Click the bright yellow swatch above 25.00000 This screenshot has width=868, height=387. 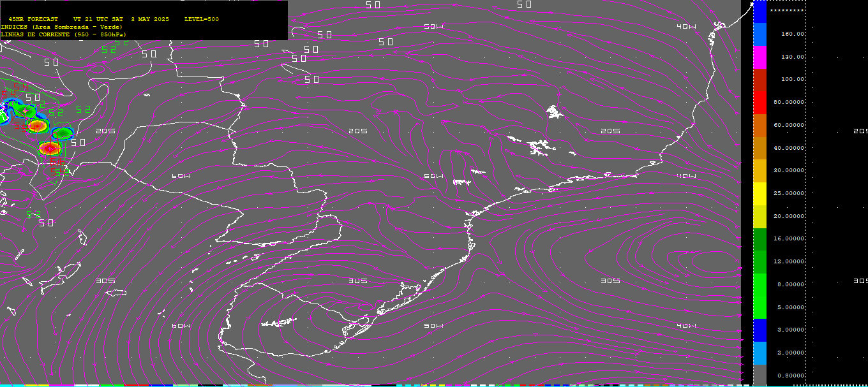[759, 194]
